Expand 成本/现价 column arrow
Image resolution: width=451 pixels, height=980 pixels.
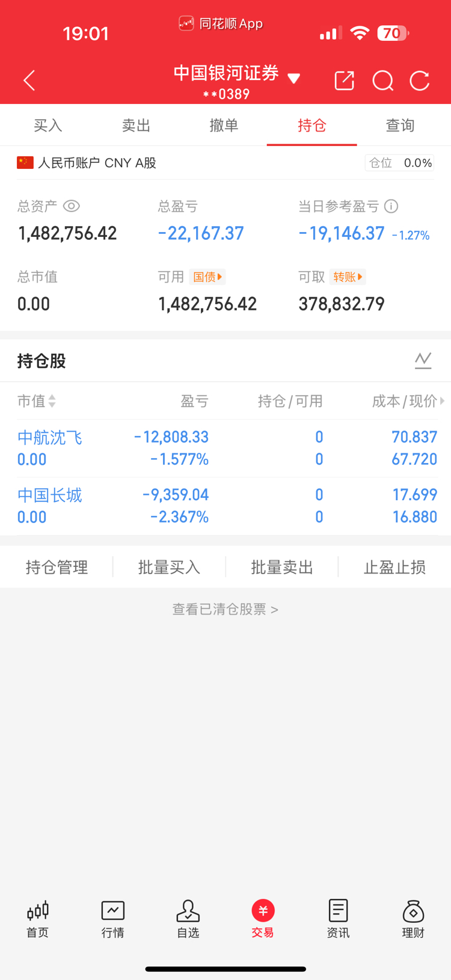coord(442,401)
